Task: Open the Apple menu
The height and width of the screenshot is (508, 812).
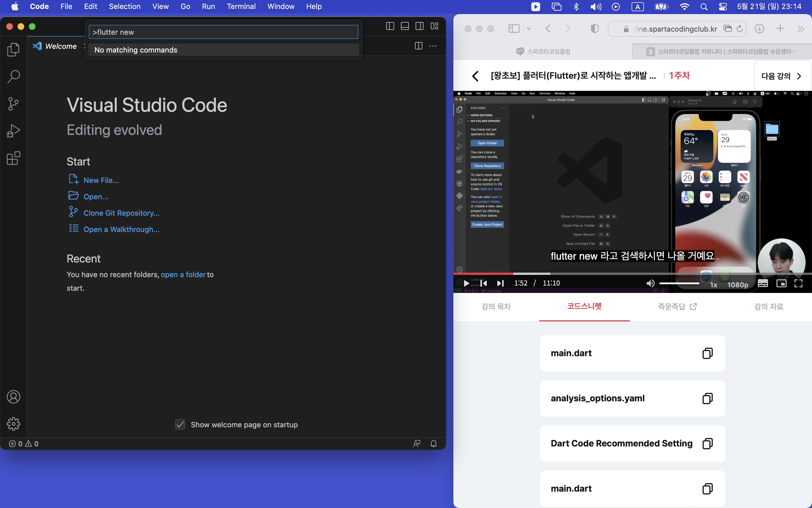Action: point(15,6)
